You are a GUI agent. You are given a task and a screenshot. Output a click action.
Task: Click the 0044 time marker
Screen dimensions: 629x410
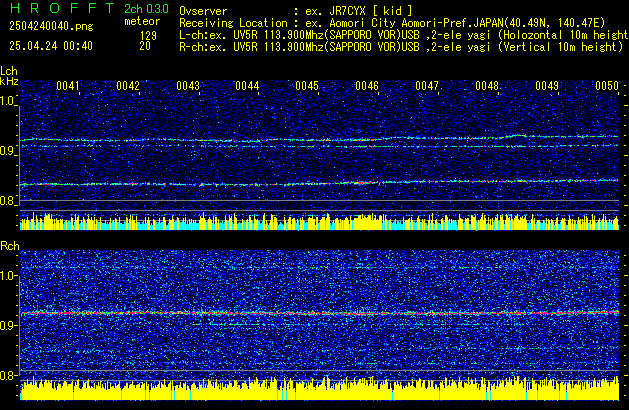247,86
